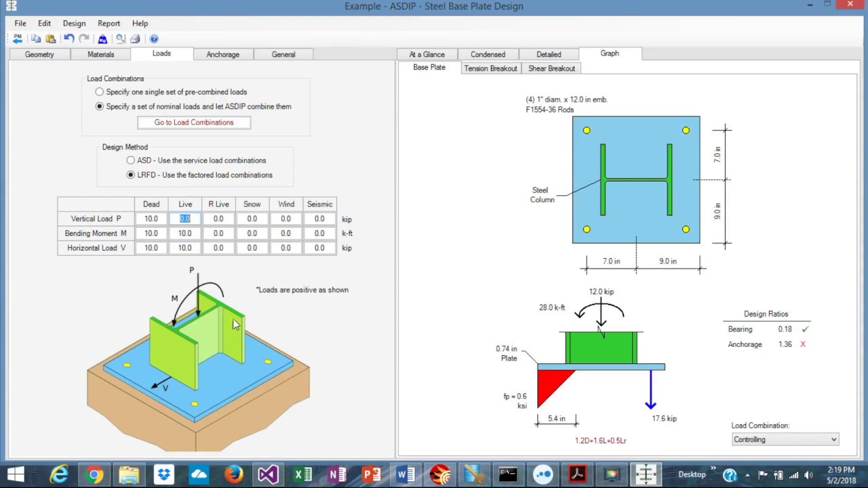Image resolution: width=868 pixels, height=488 pixels.
Task: Click the printer toolbar icon
Action: pos(135,39)
